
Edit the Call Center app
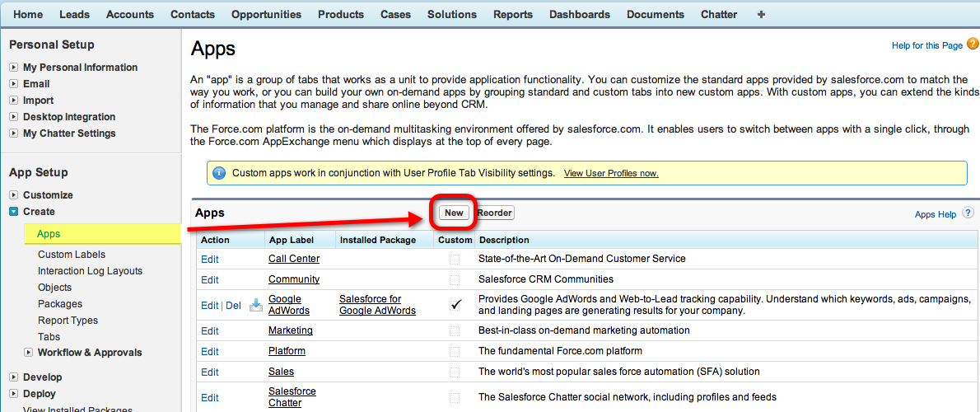pyautogui.click(x=210, y=259)
